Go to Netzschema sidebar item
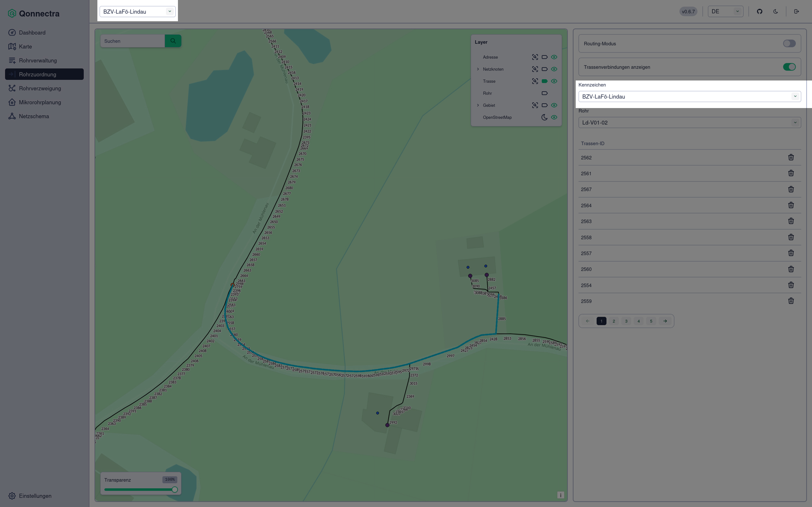812x507 pixels. pos(34,116)
